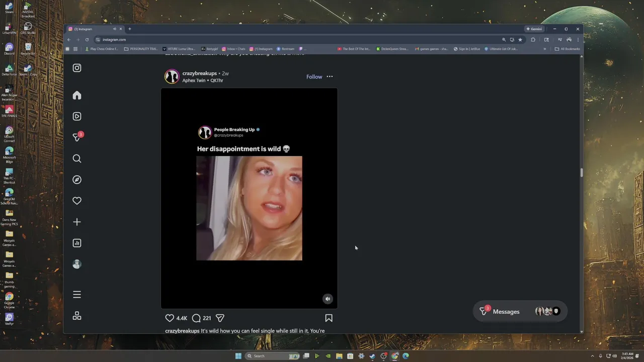Select the page vertical scrollbar thumb
The height and width of the screenshot is (362, 644).
click(x=582, y=172)
